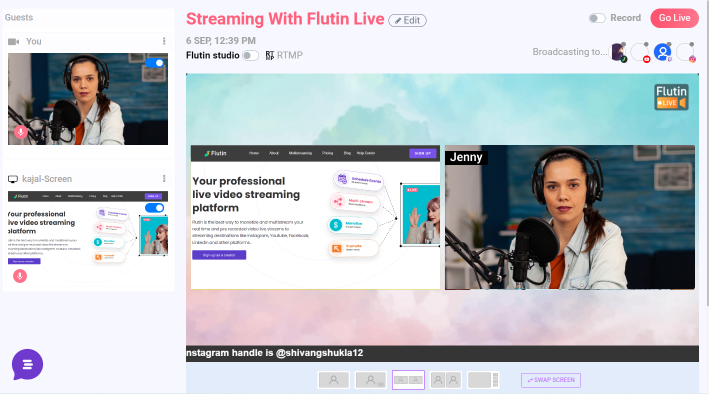The width and height of the screenshot is (709, 394).
Task: Select the picture-in-picture person layout
Action: coord(371,380)
